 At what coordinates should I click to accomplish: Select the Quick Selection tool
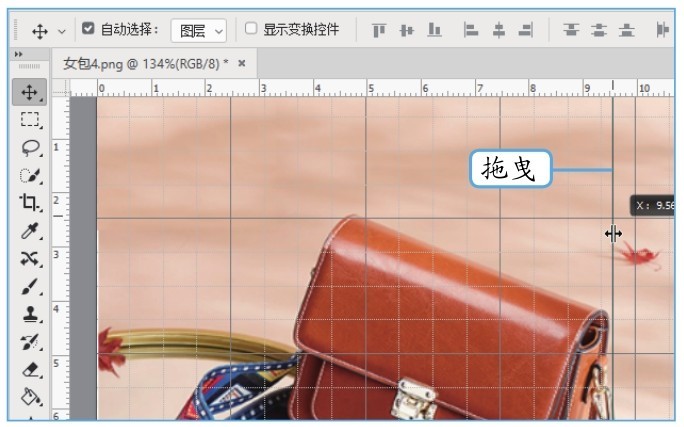click(x=29, y=176)
